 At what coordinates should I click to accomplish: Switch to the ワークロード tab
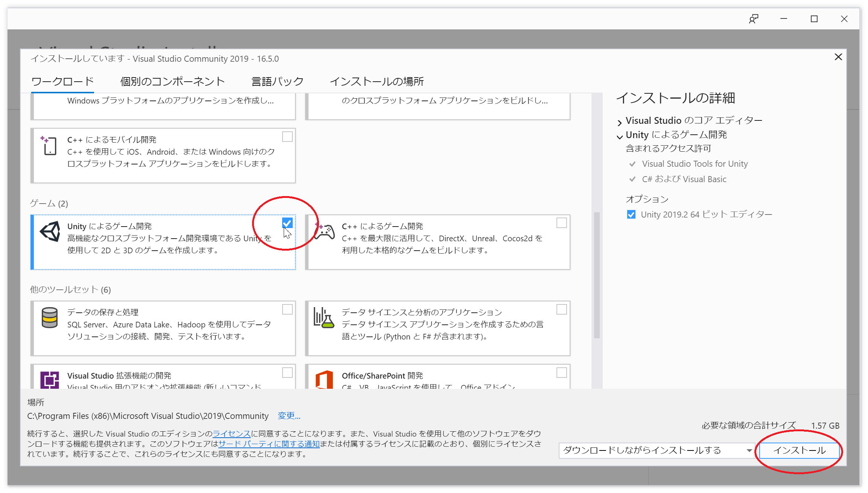click(x=62, y=81)
